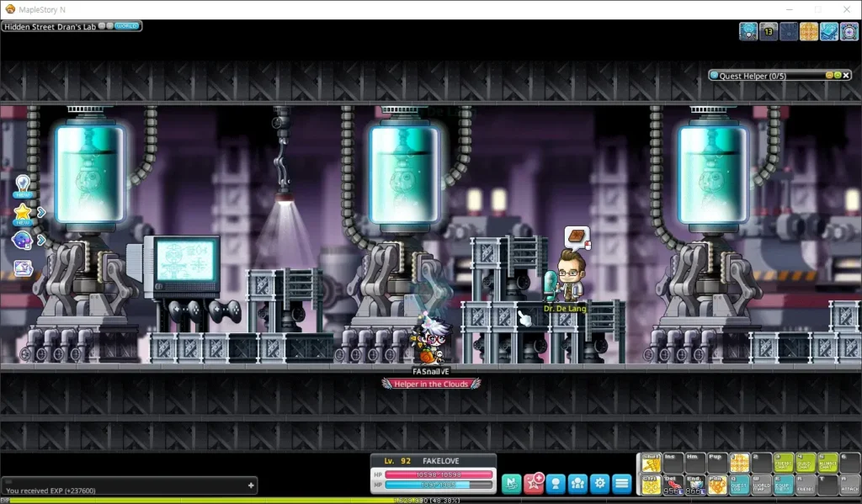Click the blue book buff icon
The width and height of the screenshot is (862, 504).
pos(829,31)
